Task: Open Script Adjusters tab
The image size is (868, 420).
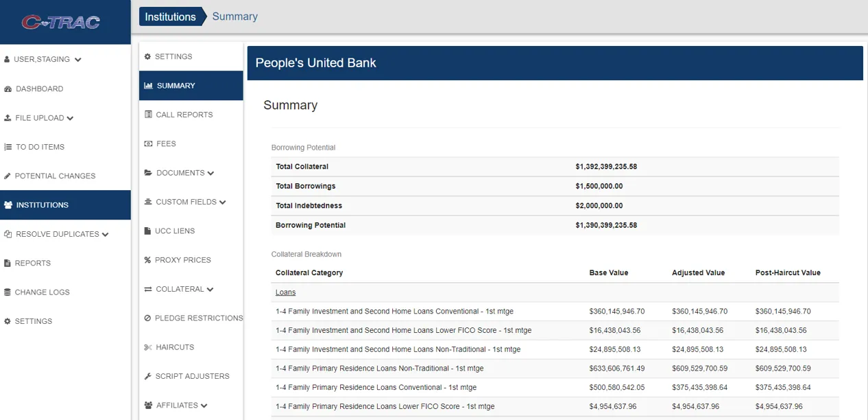Action: tap(191, 376)
